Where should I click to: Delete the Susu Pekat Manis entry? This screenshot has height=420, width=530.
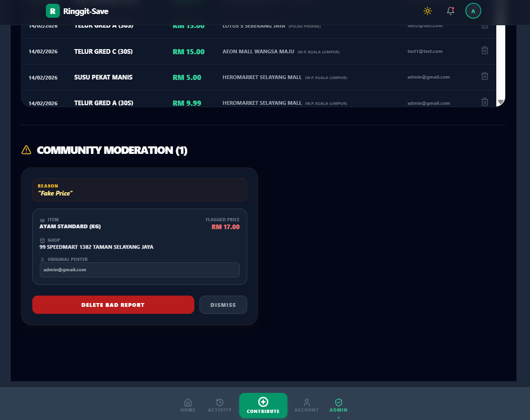(x=485, y=76)
